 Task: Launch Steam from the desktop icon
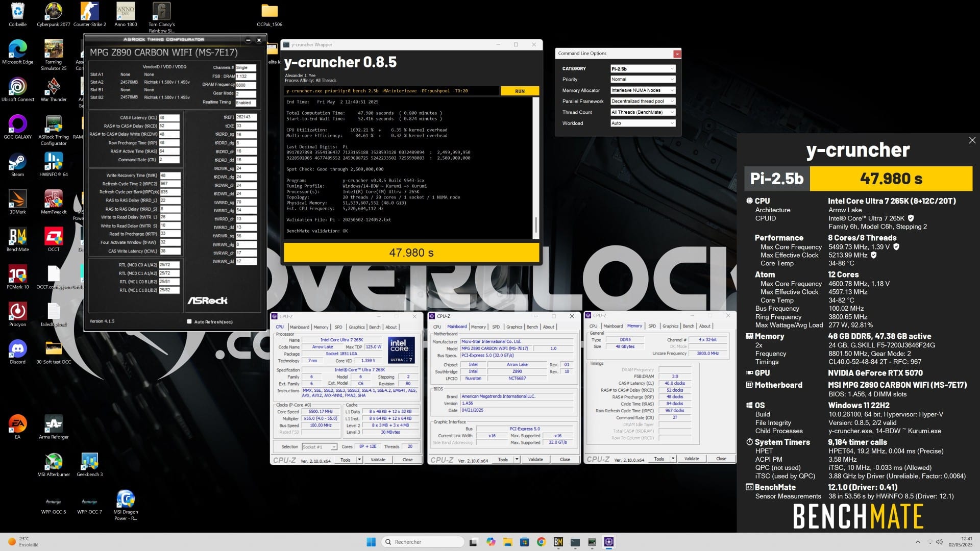pyautogui.click(x=17, y=164)
